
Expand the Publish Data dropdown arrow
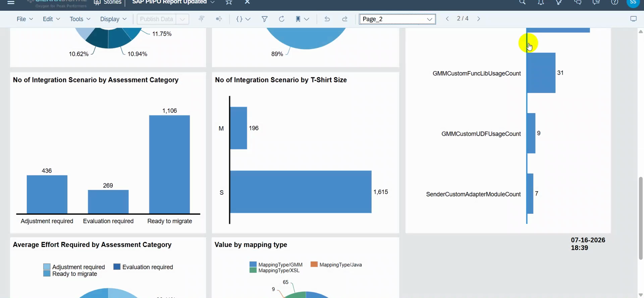click(x=182, y=19)
